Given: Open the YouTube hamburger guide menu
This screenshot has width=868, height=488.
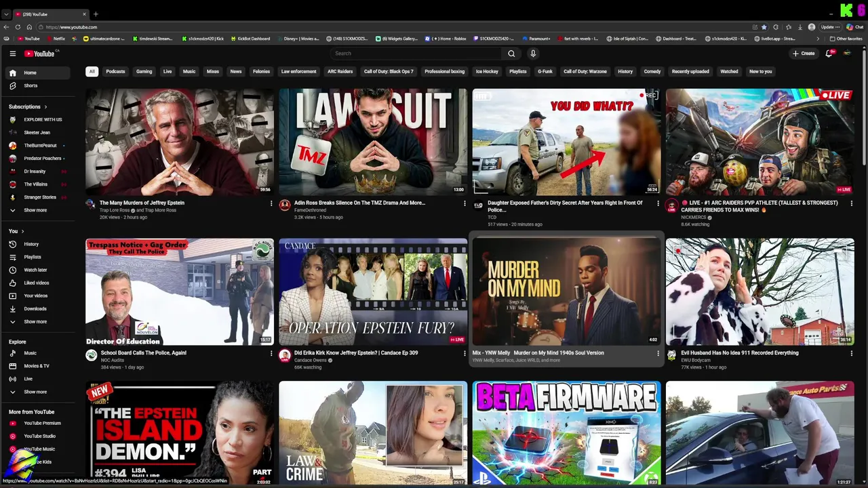Looking at the screenshot, I should tap(12, 54).
